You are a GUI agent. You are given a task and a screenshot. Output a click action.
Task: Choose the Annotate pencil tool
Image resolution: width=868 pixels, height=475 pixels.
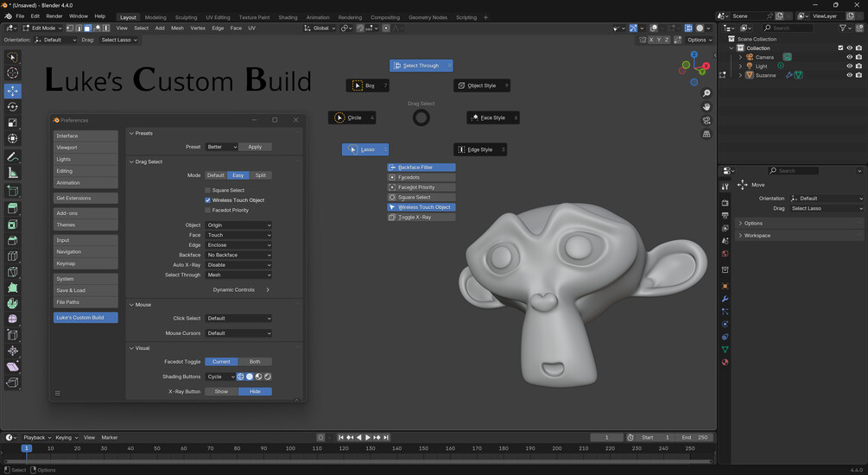point(12,157)
